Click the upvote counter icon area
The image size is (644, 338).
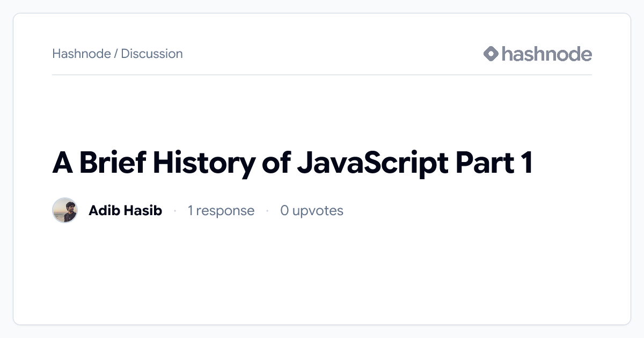click(x=312, y=210)
